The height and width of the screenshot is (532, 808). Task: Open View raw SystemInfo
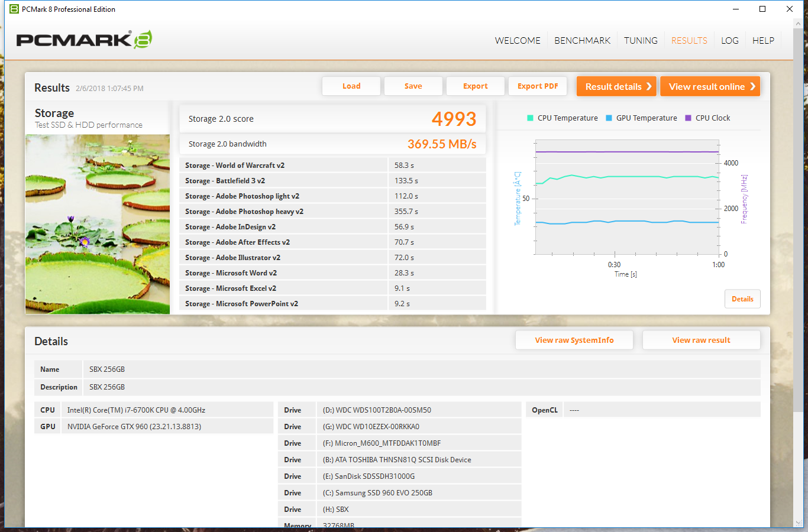pos(574,340)
